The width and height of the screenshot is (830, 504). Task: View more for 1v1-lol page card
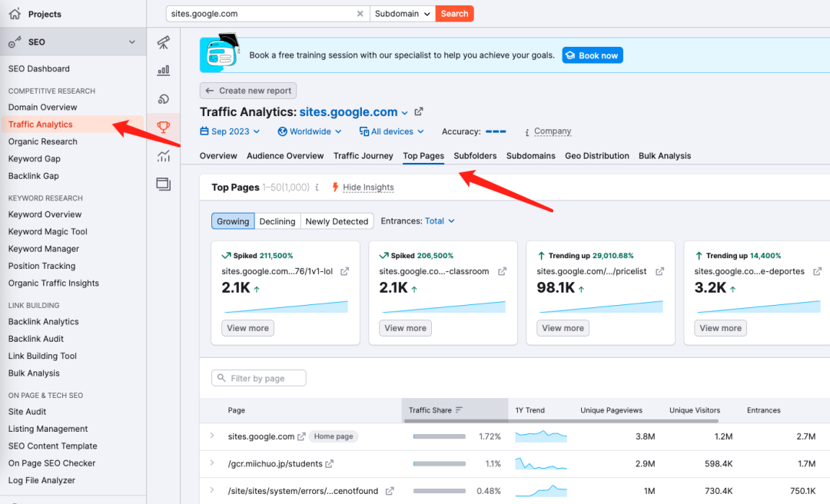click(247, 328)
